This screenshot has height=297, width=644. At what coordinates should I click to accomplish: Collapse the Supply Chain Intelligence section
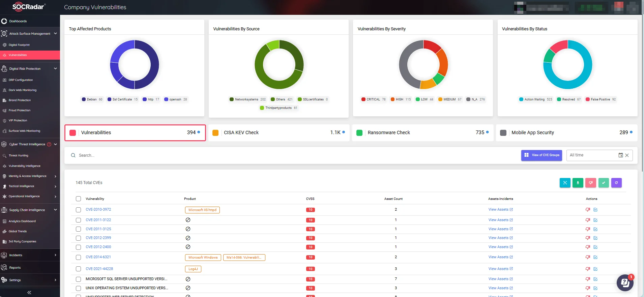pyautogui.click(x=55, y=210)
